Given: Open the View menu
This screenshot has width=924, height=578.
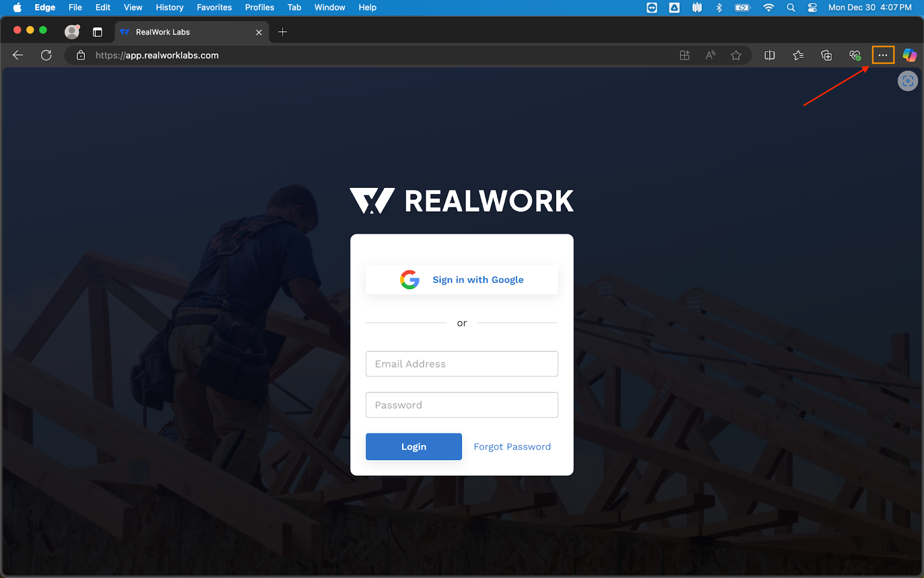Looking at the screenshot, I should [133, 8].
